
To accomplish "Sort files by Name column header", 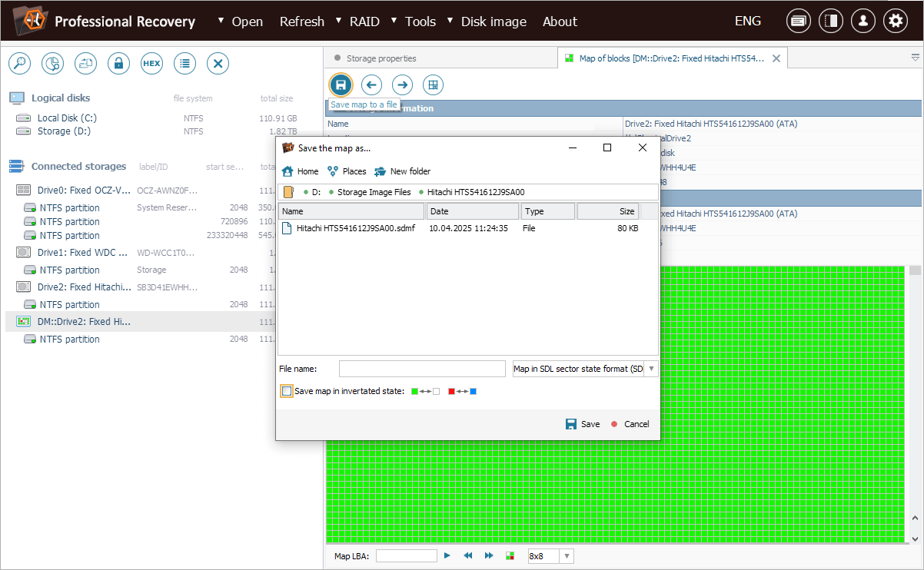I will tap(351, 211).
